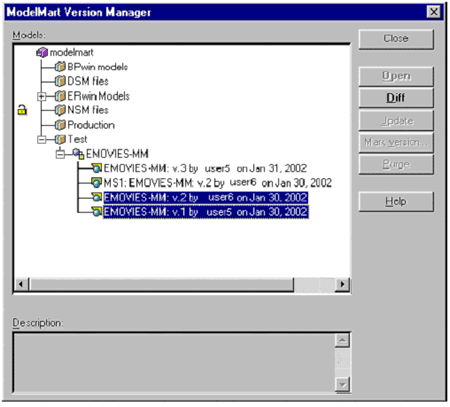Click the Description box scroll down arrow
Image resolution: width=450 pixels, height=407 pixels.
(x=342, y=385)
